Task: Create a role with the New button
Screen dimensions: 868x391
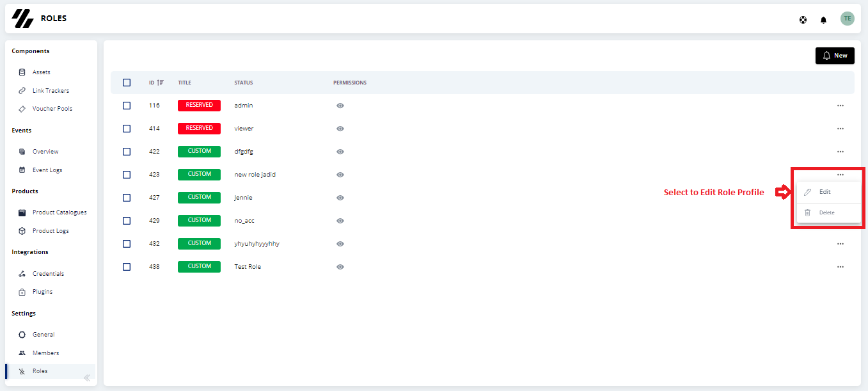Action: (x=835, y=56)
